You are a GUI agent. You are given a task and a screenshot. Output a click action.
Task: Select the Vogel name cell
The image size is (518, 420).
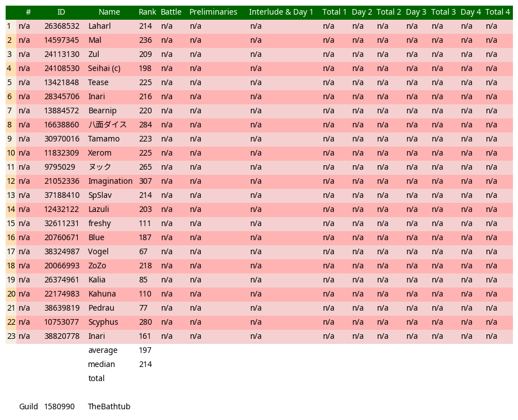[98, 252]
